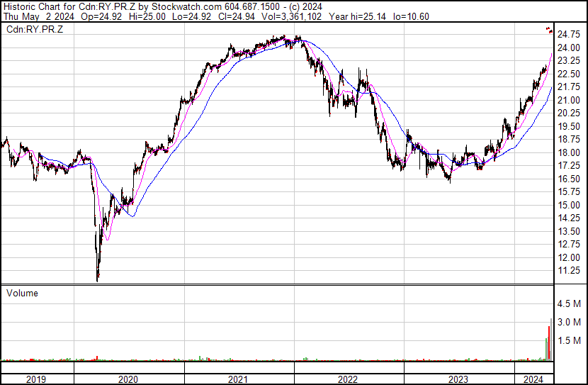Click the 11.25 price axis label
The height and width of the screenshot is (385, 588).
pyautogui.click(x=569, y=271)
